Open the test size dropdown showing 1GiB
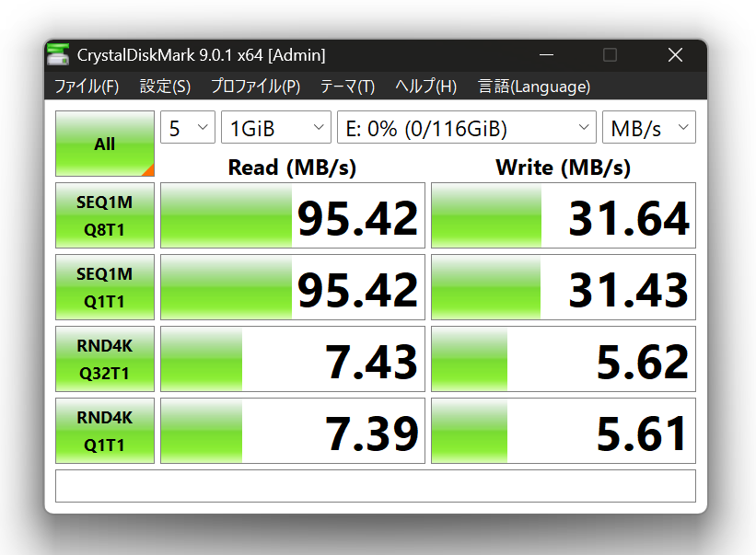 click(275, 127)
